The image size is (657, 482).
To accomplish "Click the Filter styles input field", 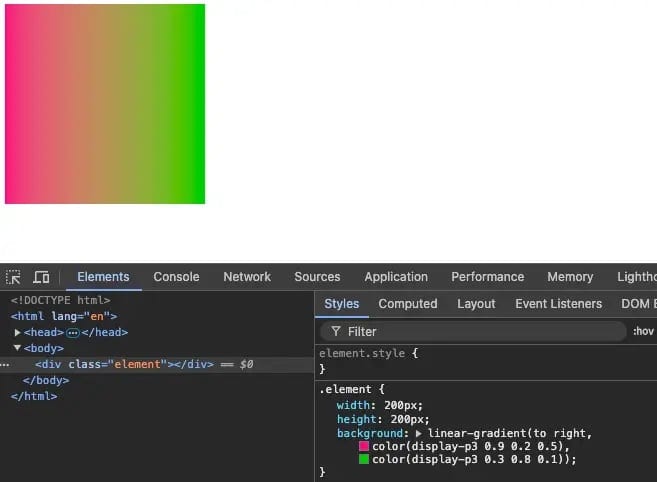I will click(x=473, y=332).
